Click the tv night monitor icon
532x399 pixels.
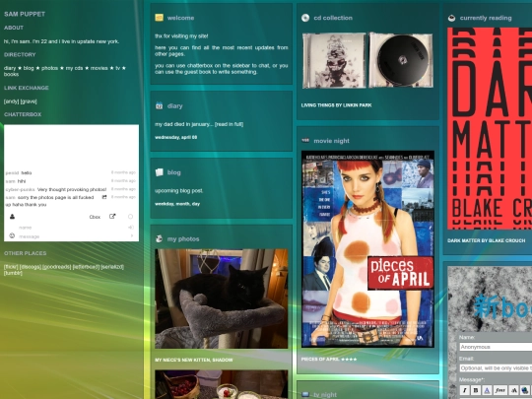[305, 394]
